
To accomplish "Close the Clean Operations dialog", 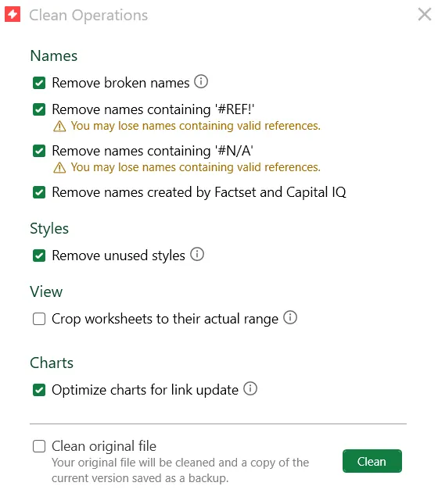I will click(x=425, y=14).
